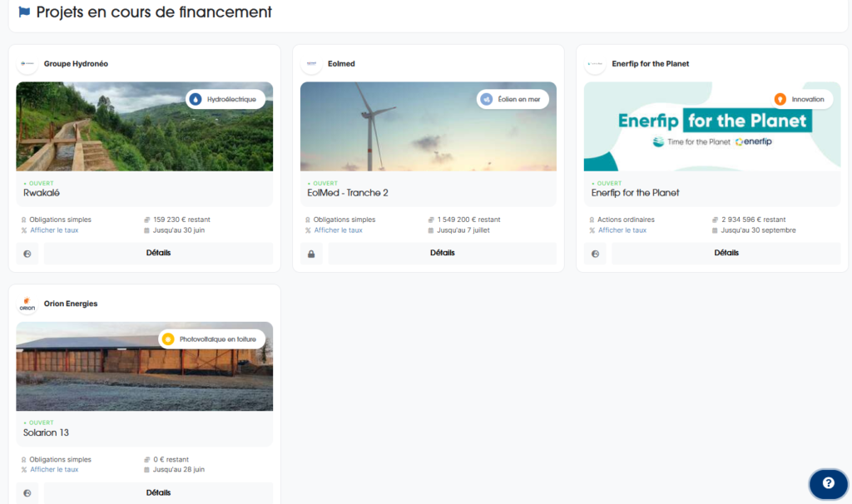Click Afficher le taux on Enerfip for the Planet card
This screenshot has width=852, height=504.
click(x=622, y=230)
